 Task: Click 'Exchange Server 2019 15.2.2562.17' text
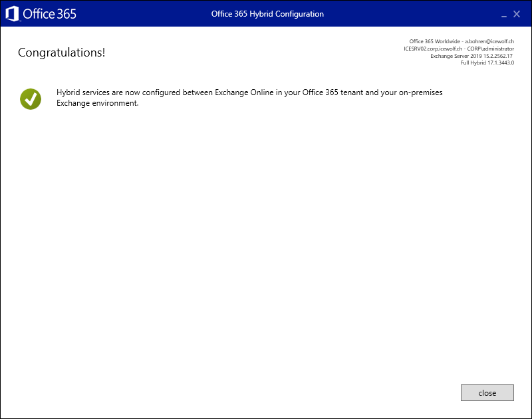(x=471, y=56)
